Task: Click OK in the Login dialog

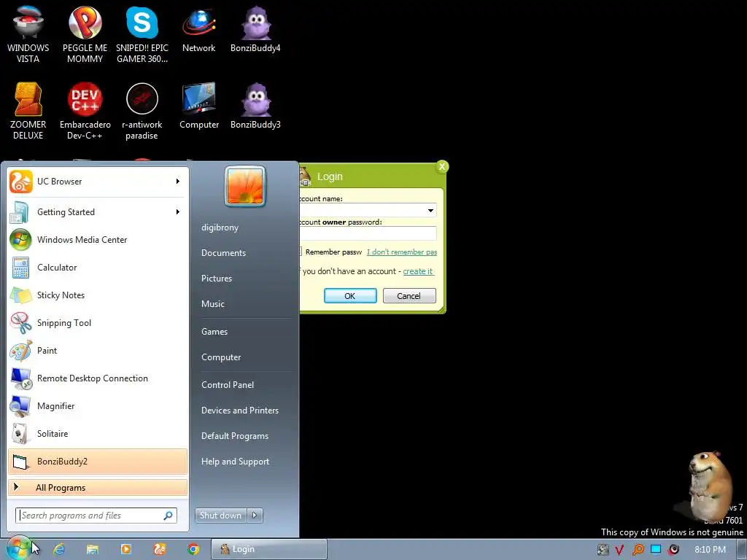Action: pos(350,296)
